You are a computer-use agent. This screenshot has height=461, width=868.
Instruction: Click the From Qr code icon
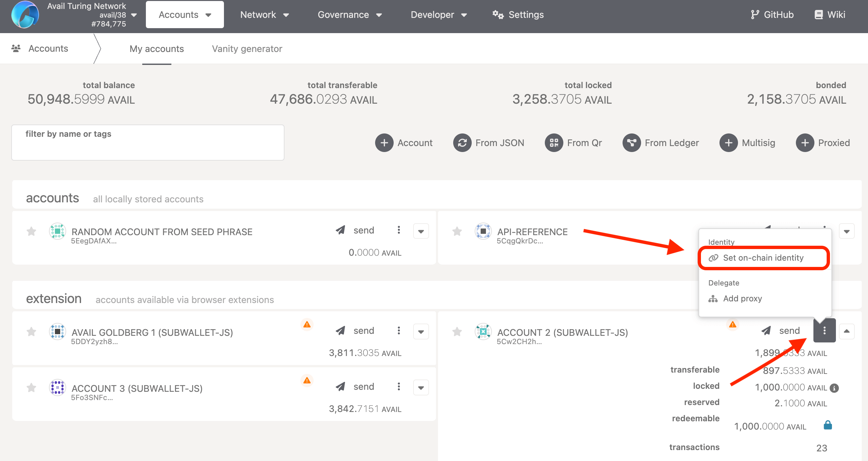click(554, 143)
